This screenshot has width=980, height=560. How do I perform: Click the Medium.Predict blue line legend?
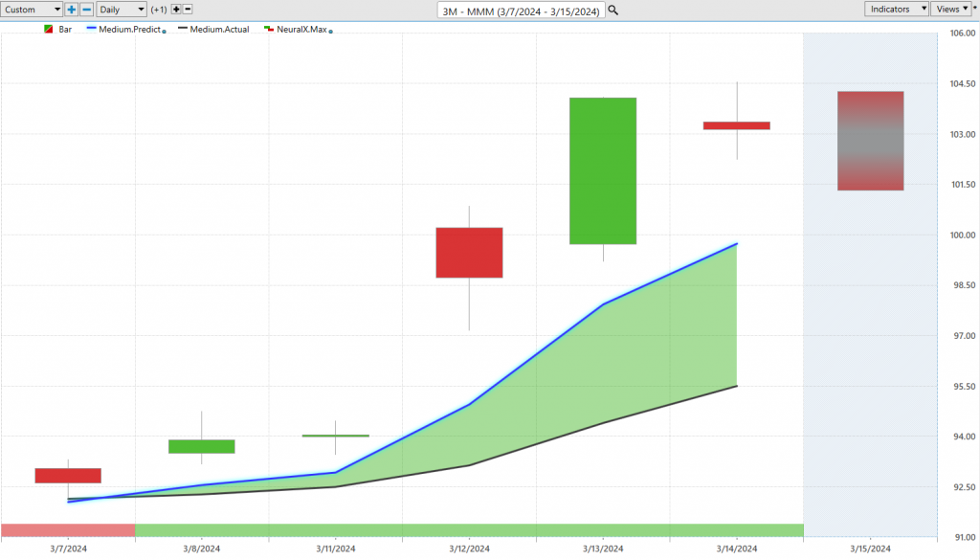[x=92, y=29]
